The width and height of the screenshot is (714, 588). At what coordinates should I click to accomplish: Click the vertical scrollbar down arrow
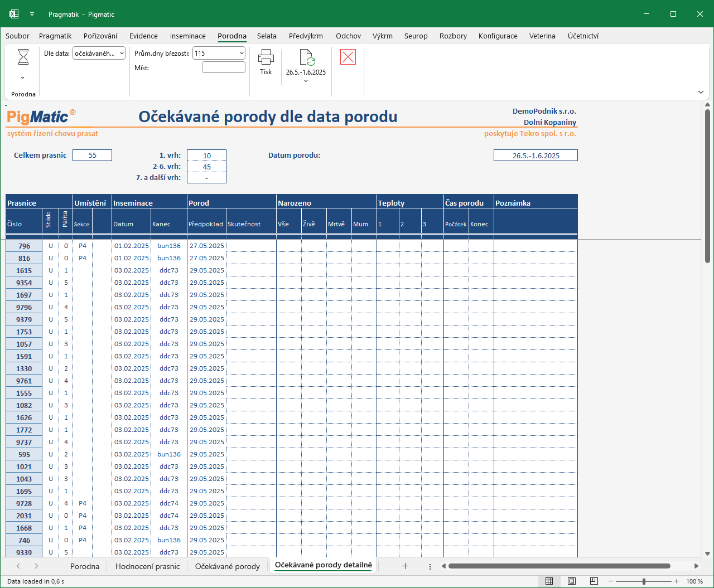(x=708, y=554)
